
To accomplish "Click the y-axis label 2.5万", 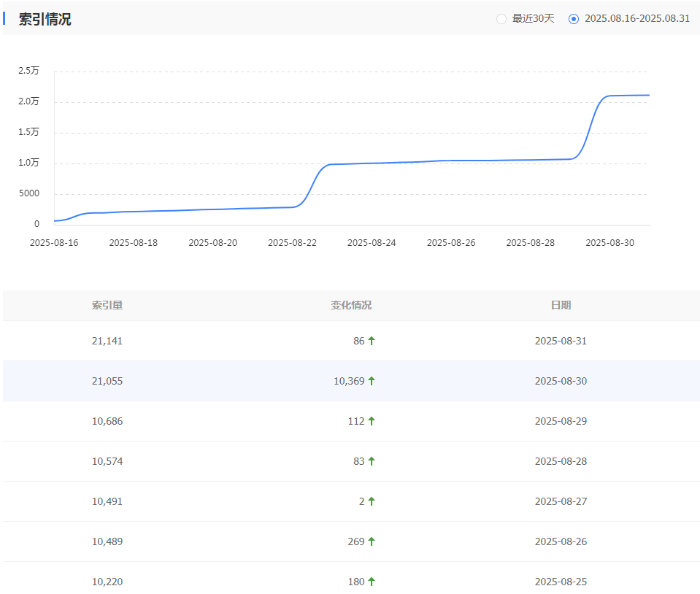I will tap(30, 72).
